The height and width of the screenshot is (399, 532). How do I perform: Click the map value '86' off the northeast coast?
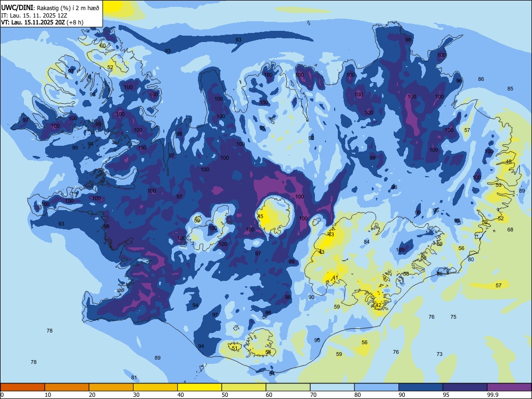pos(481,79)
